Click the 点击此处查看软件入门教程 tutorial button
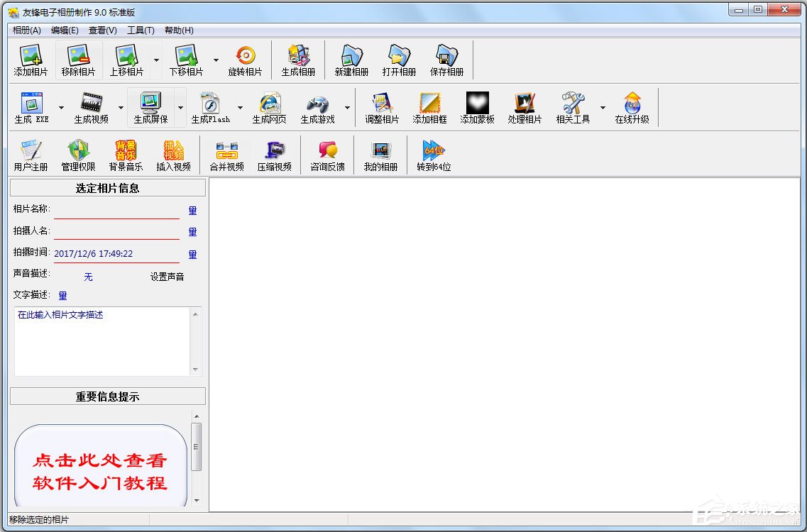The width and height of the screenshot is (807, 532). 100,471
